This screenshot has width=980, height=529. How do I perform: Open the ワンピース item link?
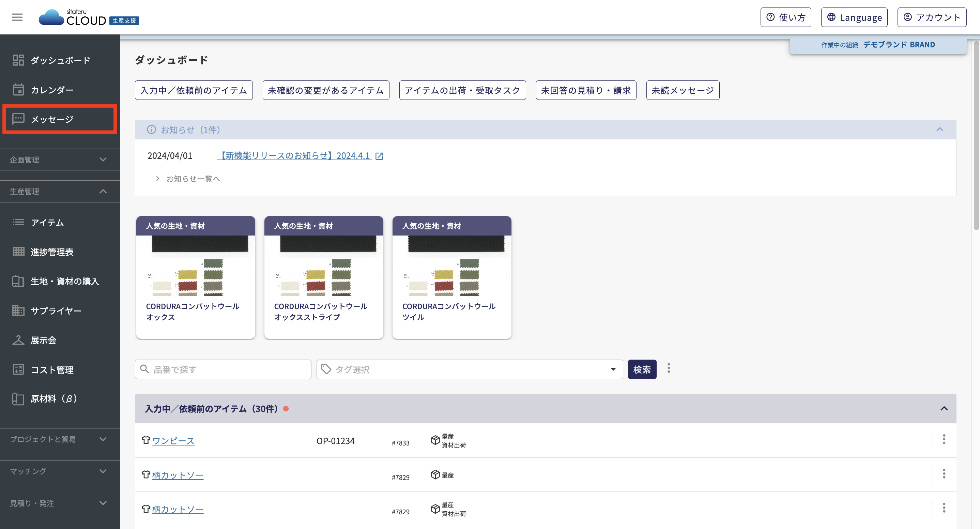[x=173, y=441]
